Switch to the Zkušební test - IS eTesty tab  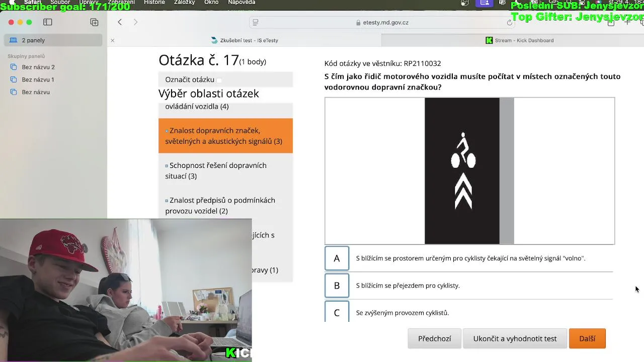point(245,40)
